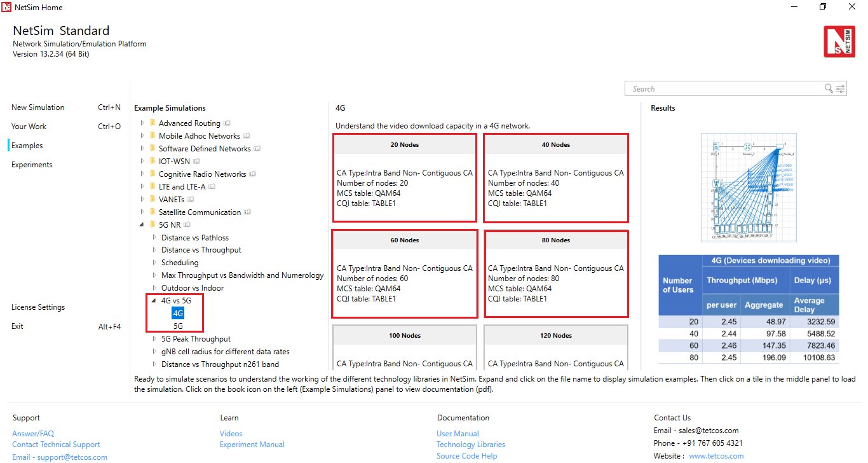Open the Source Code Help link
Screen dimensions: 868x463
[x=467, y=456]
